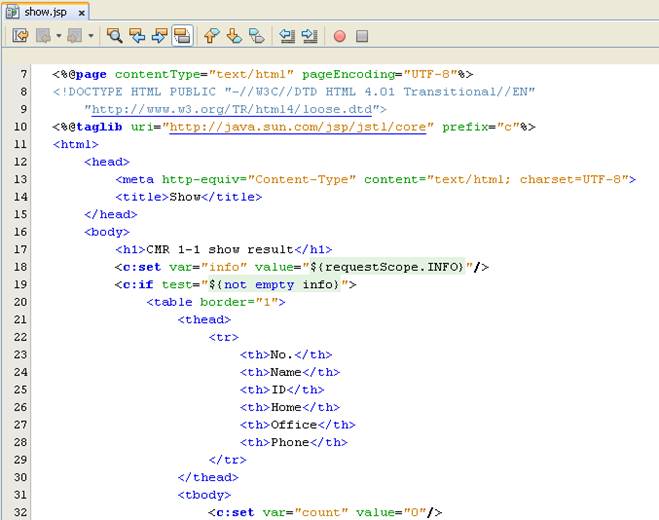Click the loose.dtd URL link on line 9

point(232,110)
